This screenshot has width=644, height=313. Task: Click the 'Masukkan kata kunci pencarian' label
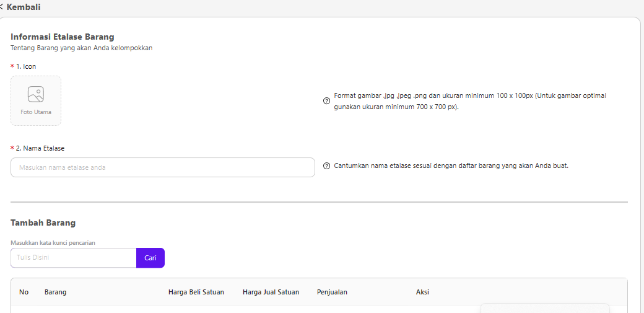click(x=53, y=242)
